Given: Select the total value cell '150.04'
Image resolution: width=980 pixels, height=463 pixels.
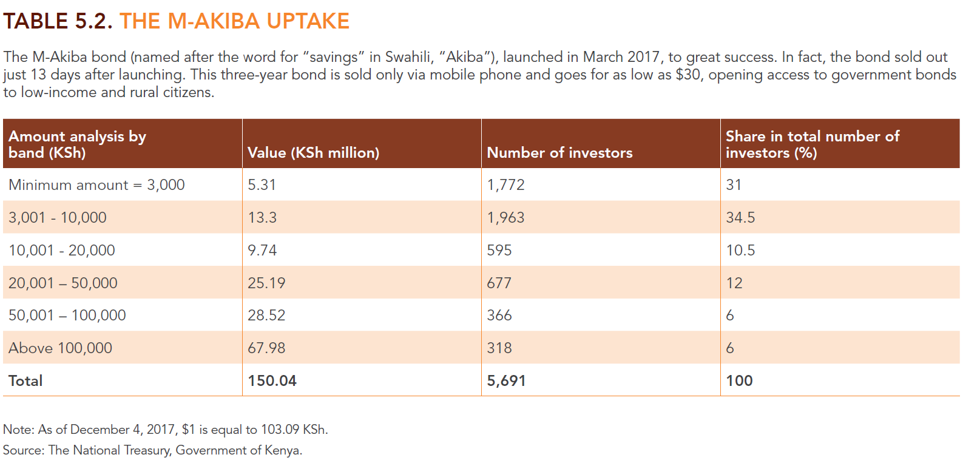Looking at the screenshot, I should [x=272, y=380].
